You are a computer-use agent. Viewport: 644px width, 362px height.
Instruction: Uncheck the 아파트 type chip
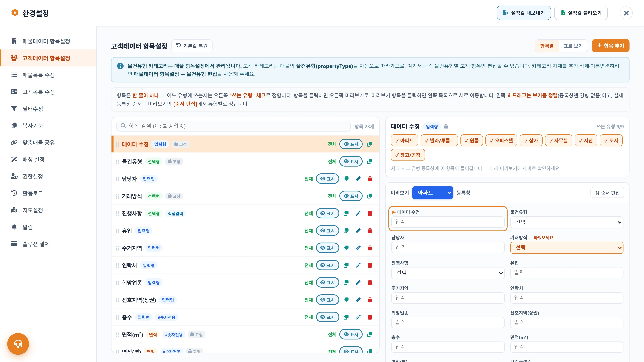click(x=404, y=140)
